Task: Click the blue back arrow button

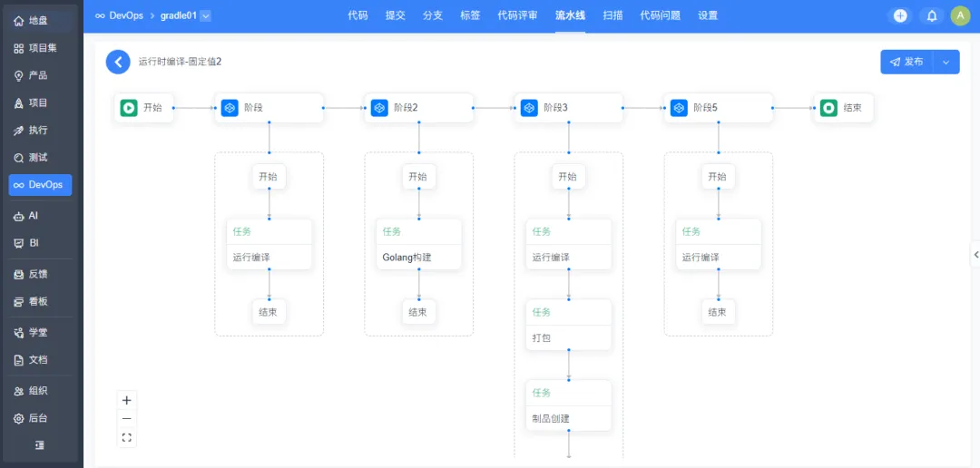Action: pos(118,62)
